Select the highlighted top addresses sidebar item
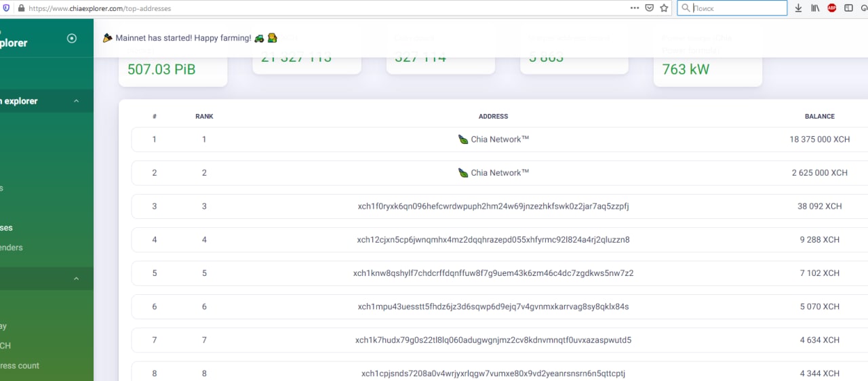This screenshot has height=381, width=868. click(7, 228)
